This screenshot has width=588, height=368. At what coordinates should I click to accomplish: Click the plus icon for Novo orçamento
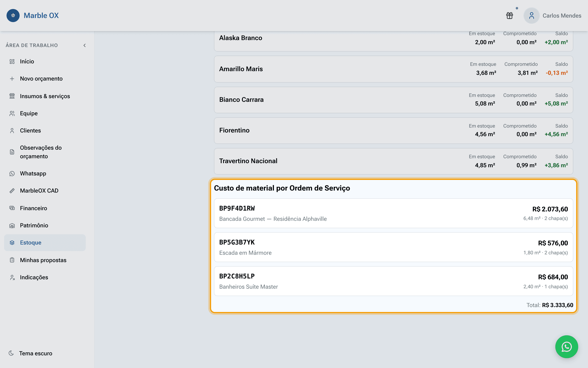[12, 79]
